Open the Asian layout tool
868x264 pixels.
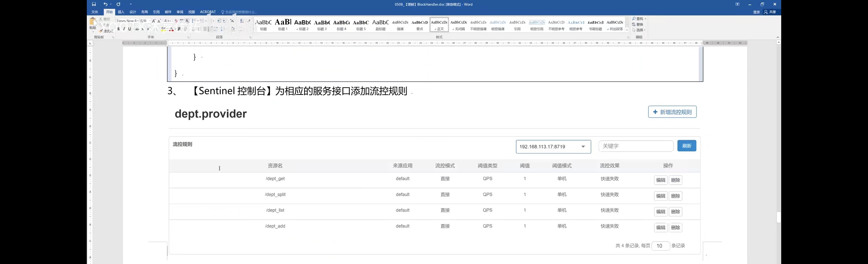(x=232, y=21)
